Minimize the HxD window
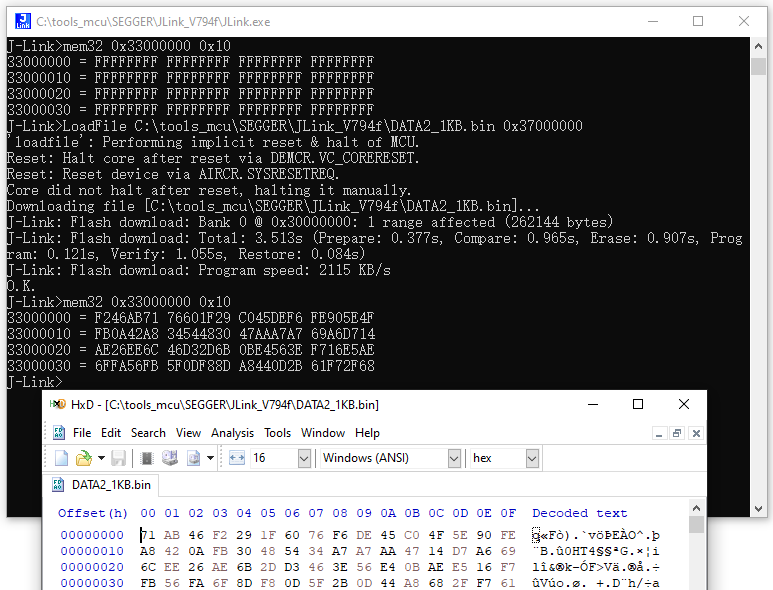 point(593,404)
